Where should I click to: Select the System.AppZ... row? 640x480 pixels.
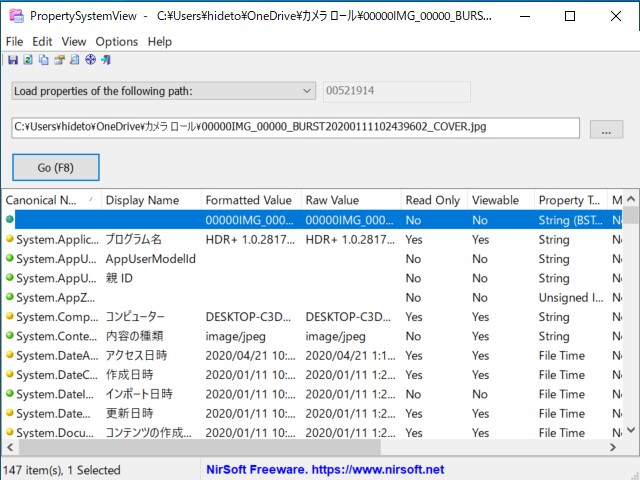point(313,297)
